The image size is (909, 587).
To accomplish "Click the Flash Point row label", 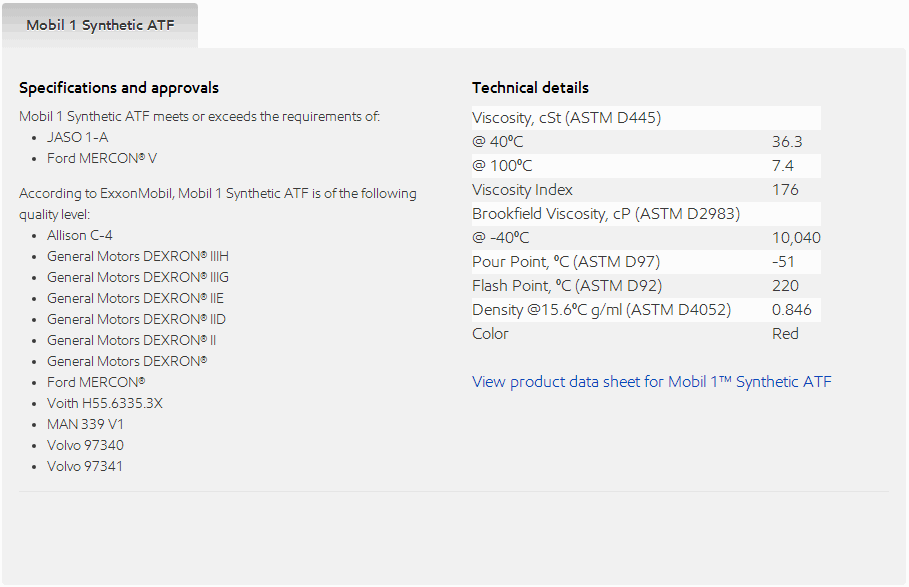I will (x=567, y=286).
